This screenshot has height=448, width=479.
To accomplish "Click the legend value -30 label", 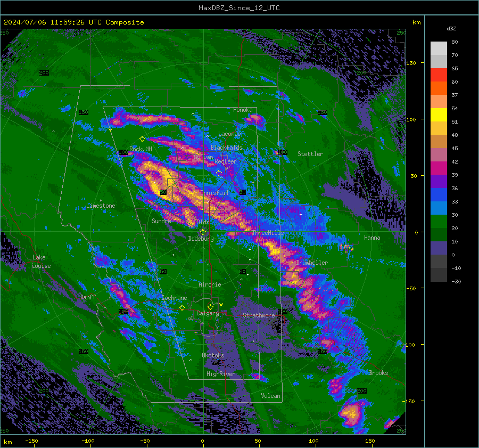I will coord(456,281).
